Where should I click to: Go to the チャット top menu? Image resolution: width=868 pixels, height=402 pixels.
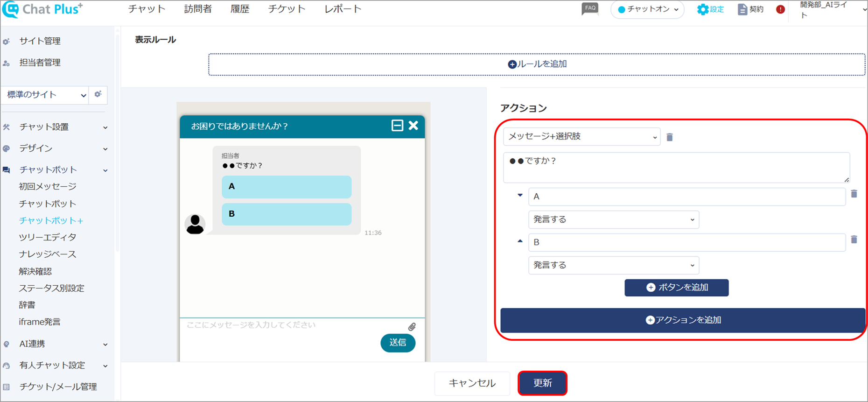(147, 9)
